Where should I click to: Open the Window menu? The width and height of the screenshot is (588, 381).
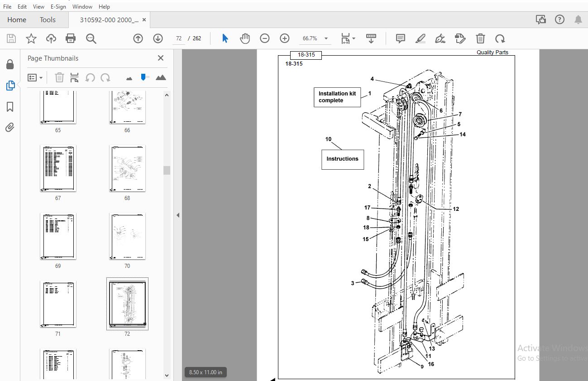pos(82,6)
